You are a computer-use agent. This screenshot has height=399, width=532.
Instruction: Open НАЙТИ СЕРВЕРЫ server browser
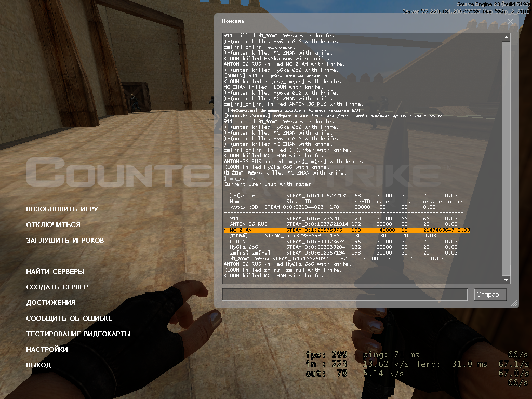55,271
